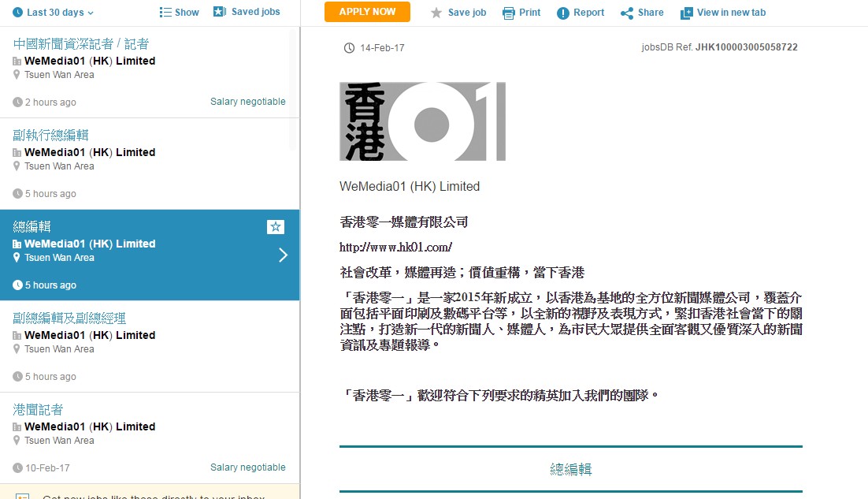Click the right chevron on 總編輯 listing

click(x=283, y=255)
